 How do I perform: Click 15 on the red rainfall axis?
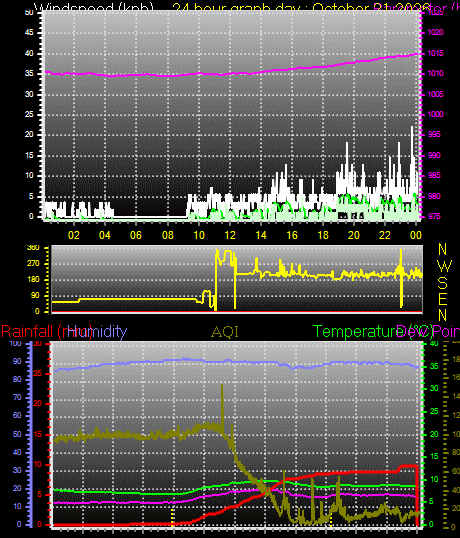(38, 434)
